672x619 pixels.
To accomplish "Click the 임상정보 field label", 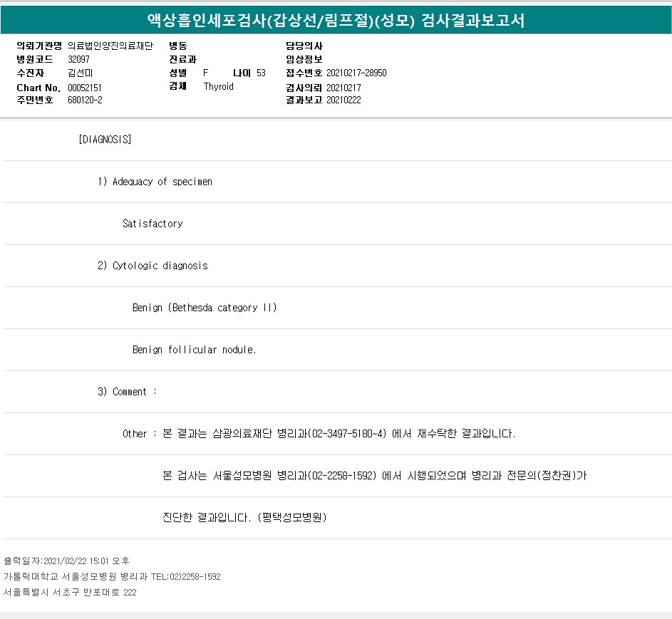I will point(304,59).
